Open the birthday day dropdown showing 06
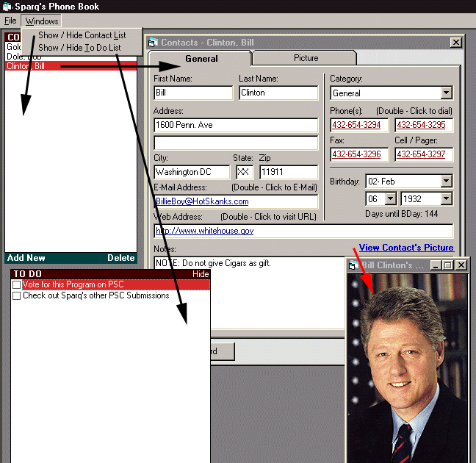 (x=390, y=199)
